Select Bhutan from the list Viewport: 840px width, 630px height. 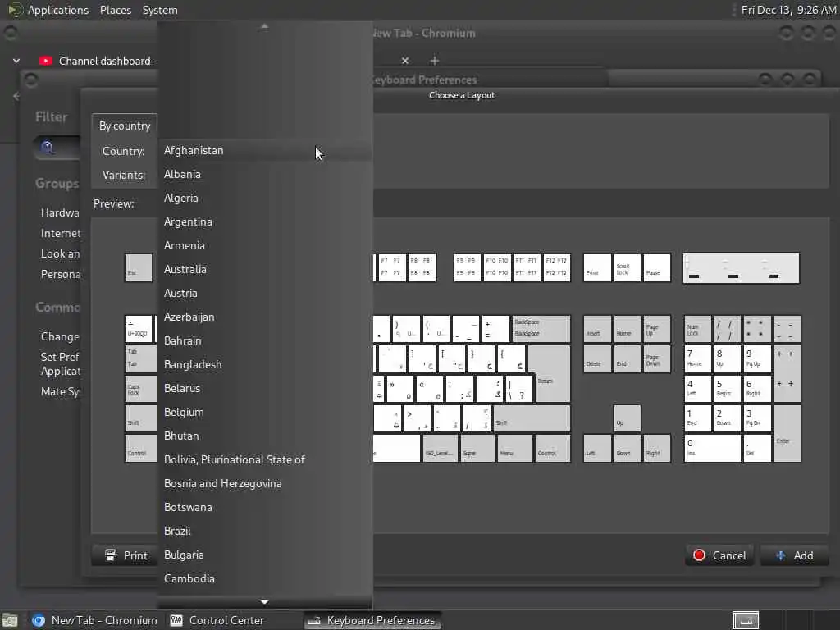tap(265, 436)
